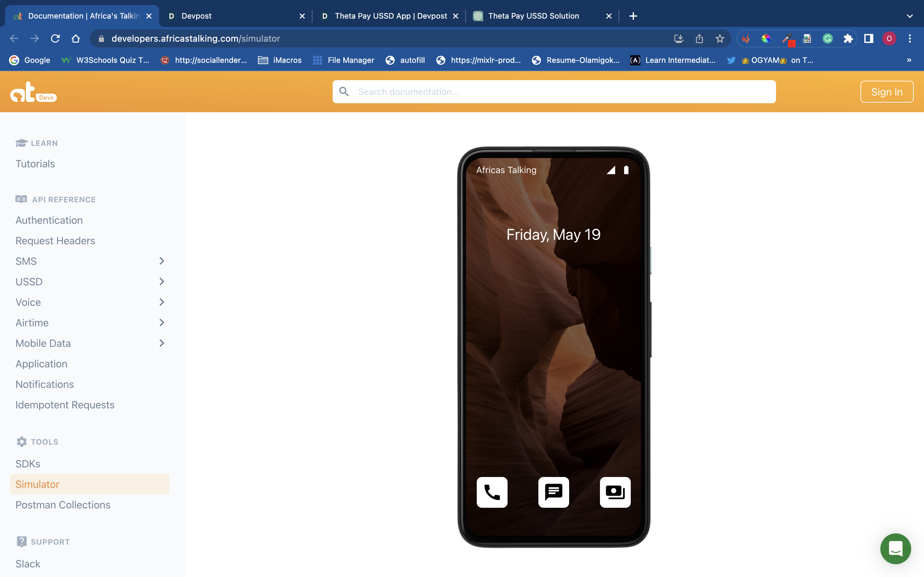The width and height of the screenshot is (924, 577).
Task: Open the green chat support widget
Action: click(895, 548)
